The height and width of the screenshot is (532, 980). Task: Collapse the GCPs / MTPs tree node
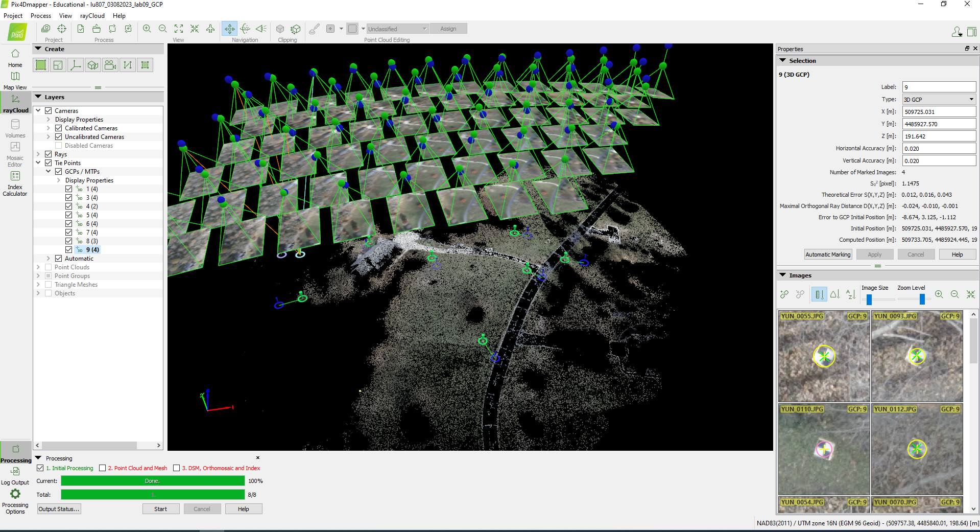click(x=49, y=172)
